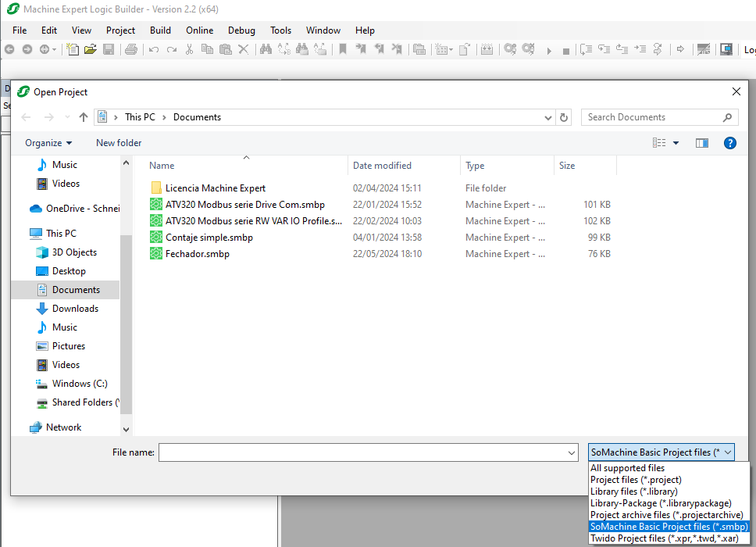
Task: Open the Online menu
Action: coord(200,30)
